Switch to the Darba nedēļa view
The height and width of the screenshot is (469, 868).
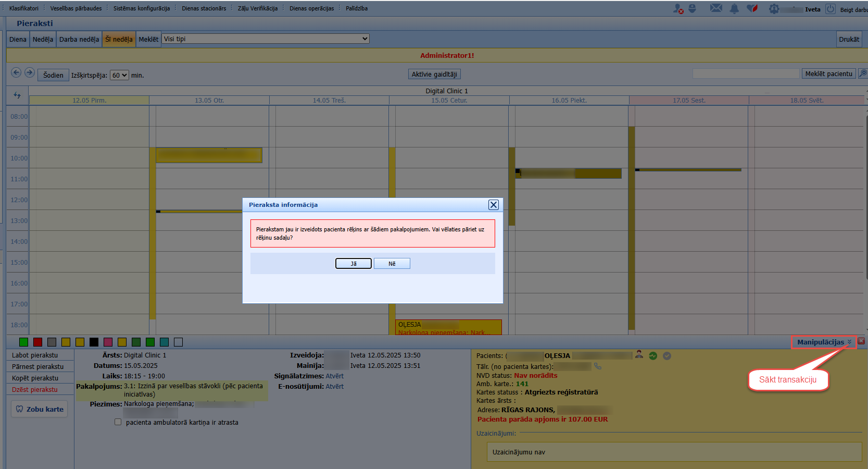79,39
